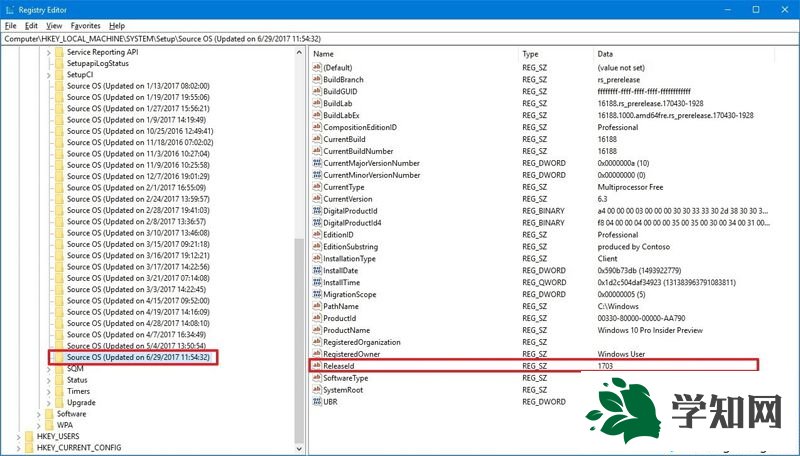Expand the Upgrade key

click(48, 402)
